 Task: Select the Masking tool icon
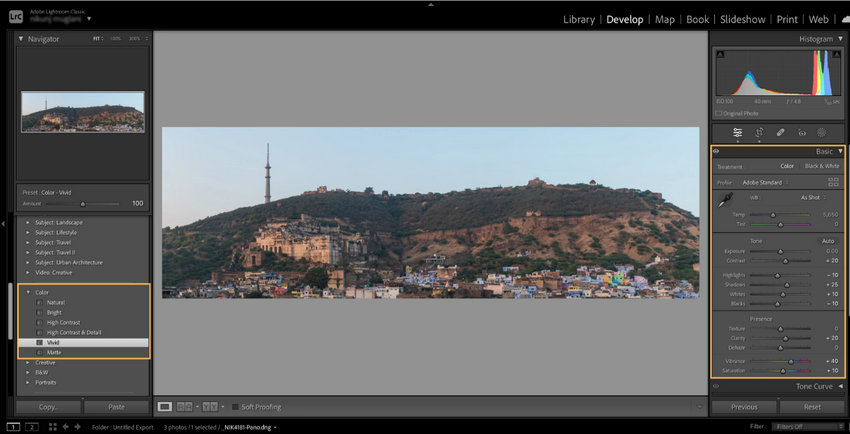[821, 132]
